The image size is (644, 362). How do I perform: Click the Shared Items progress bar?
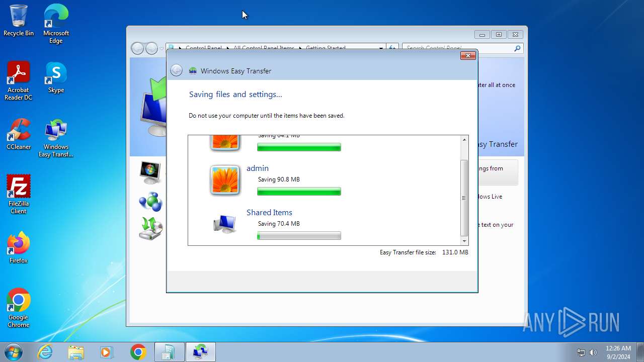[299, 236]
